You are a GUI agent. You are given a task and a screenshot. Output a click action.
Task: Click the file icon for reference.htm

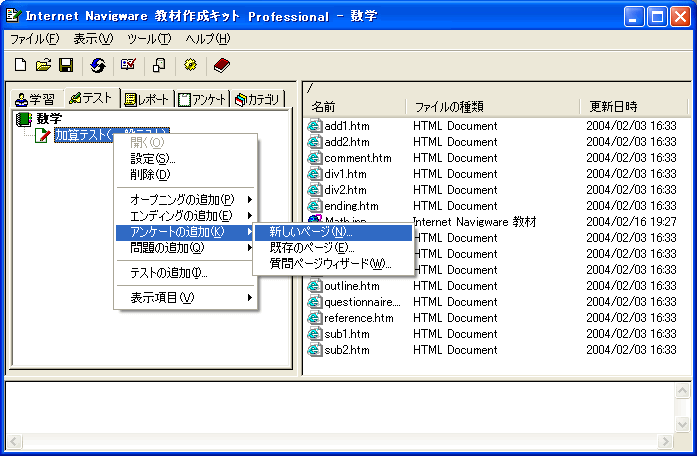click(x=314, y=318)
